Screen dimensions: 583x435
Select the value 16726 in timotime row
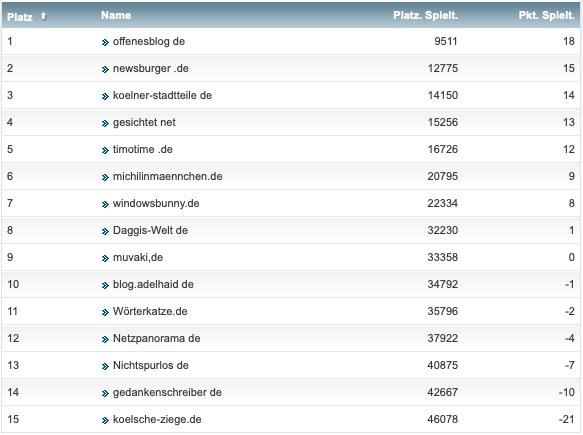point(442,149)
